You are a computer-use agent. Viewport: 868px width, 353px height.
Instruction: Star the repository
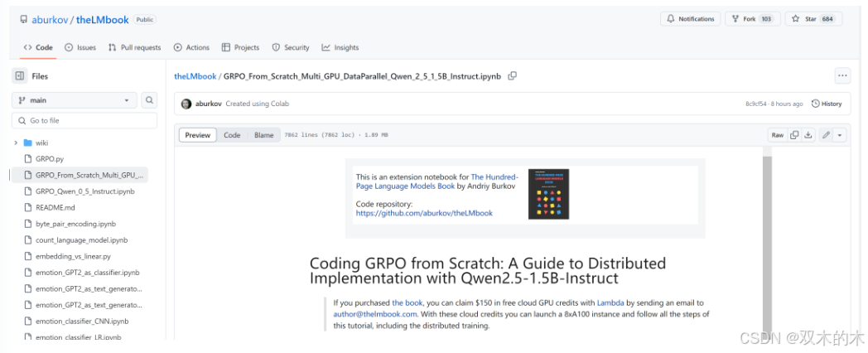pos(813,19)
